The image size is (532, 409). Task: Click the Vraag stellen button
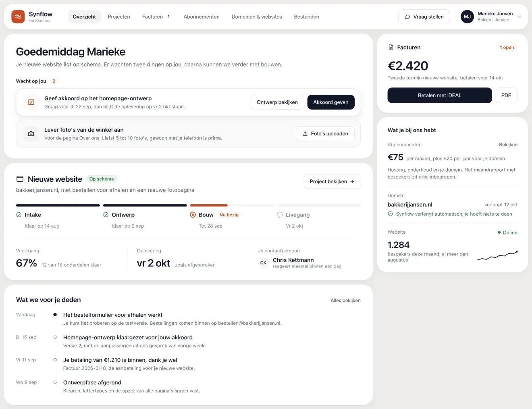(x=424, y=17)
